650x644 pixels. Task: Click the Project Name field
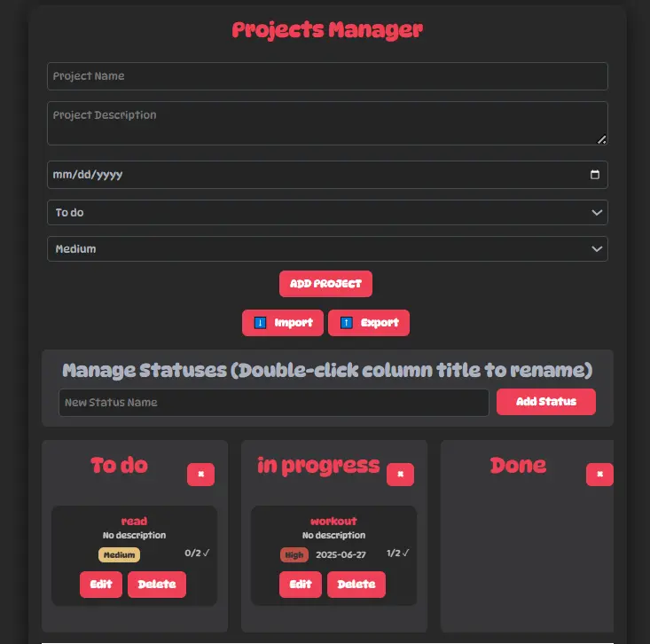point(327,76)
